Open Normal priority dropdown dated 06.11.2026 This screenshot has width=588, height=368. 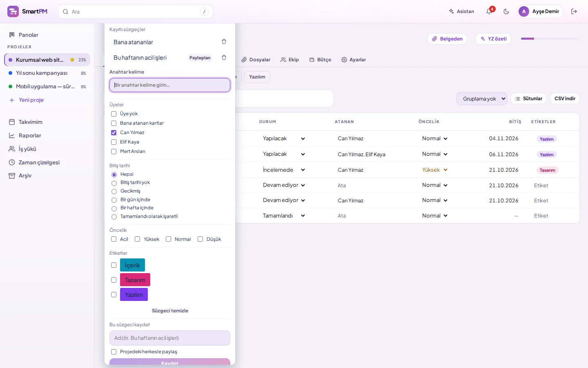pyautogui.click(x=434, y=154)
